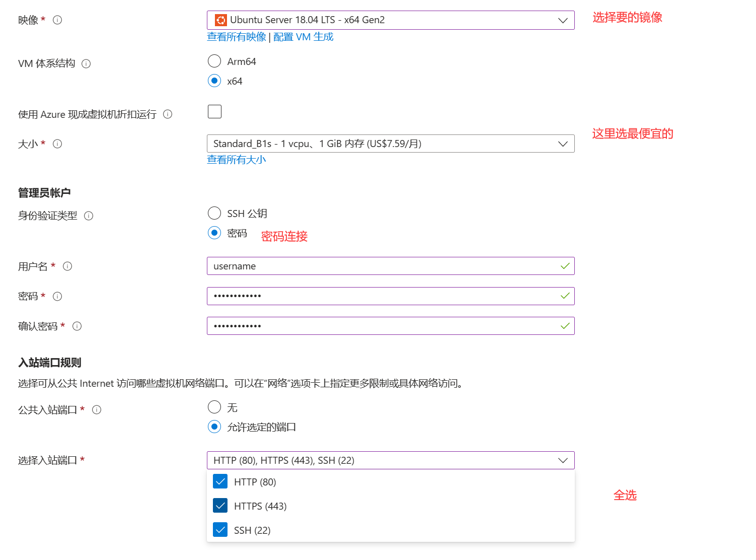Select the Arm64 architecture radio button
The height and width of the screenshot is (560, 756).
point(214,61)
